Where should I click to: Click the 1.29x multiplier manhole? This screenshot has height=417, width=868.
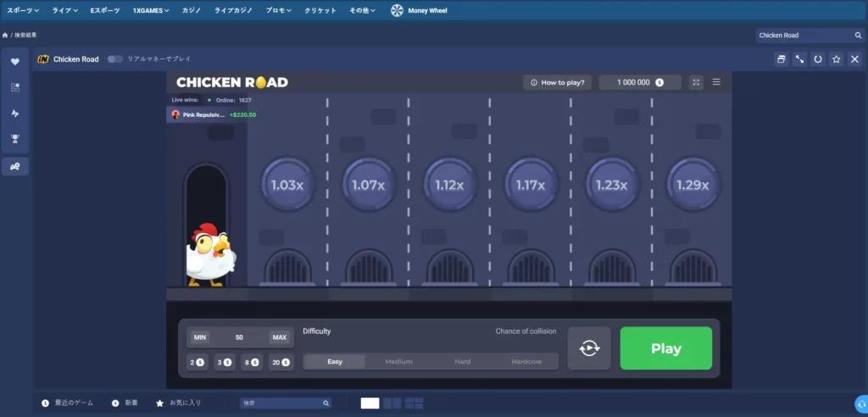tap(693, 185)
